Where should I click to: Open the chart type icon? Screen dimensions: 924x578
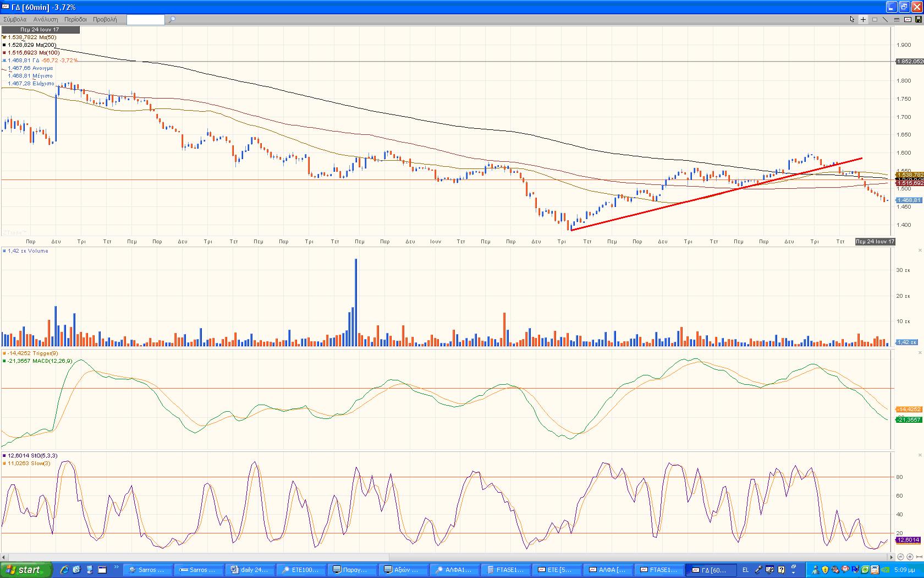point(907,19)
